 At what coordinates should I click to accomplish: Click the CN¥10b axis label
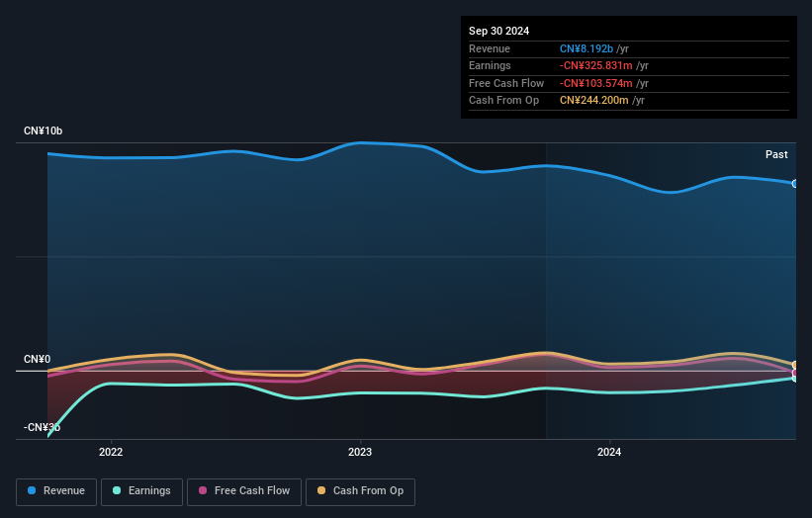click(x=43, y=130)
